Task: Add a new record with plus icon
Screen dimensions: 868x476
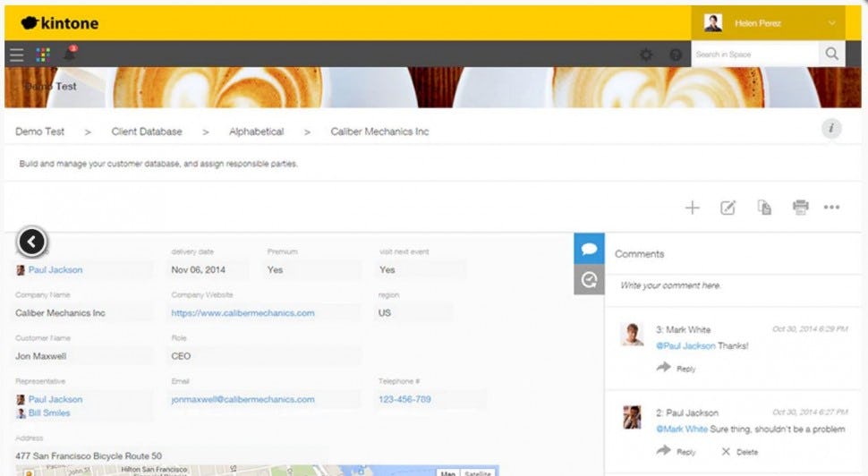Action: coord(692,208)
